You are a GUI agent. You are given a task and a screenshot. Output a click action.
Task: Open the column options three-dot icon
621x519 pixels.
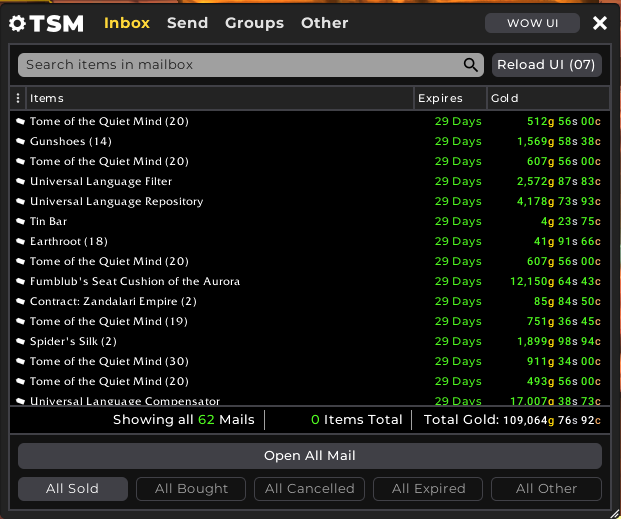tap(18, 98)
